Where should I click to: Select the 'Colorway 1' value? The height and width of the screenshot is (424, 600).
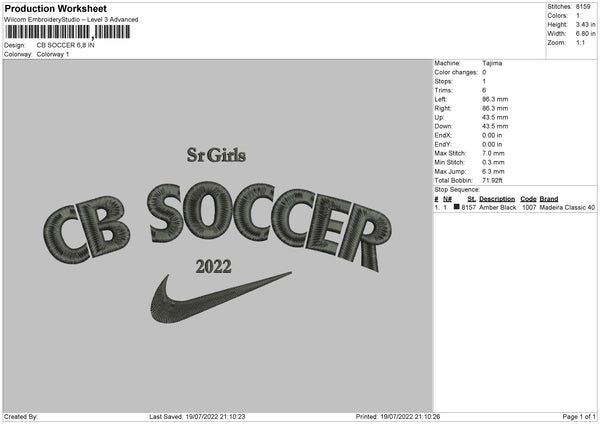point(53,54)
